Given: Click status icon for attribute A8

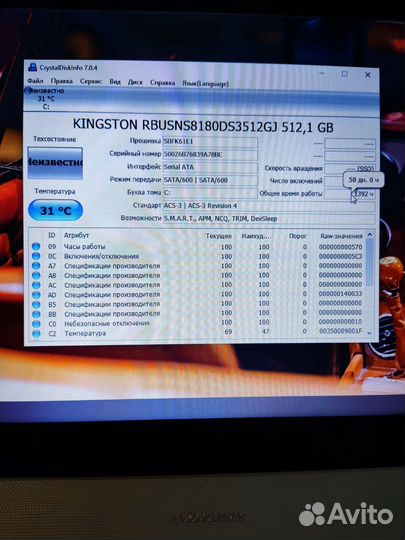Looking at the screenshot, I should pos(36,275).
